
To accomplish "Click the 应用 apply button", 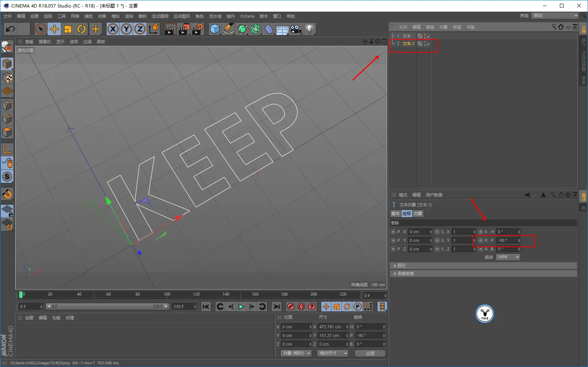I will [x=370, y=353].
